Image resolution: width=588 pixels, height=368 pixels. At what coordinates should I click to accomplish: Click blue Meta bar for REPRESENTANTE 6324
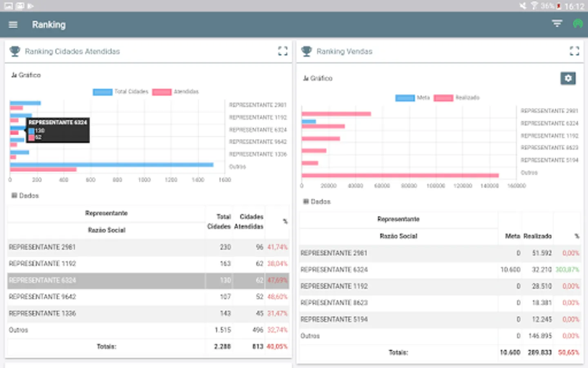click(x=309, y=121)
